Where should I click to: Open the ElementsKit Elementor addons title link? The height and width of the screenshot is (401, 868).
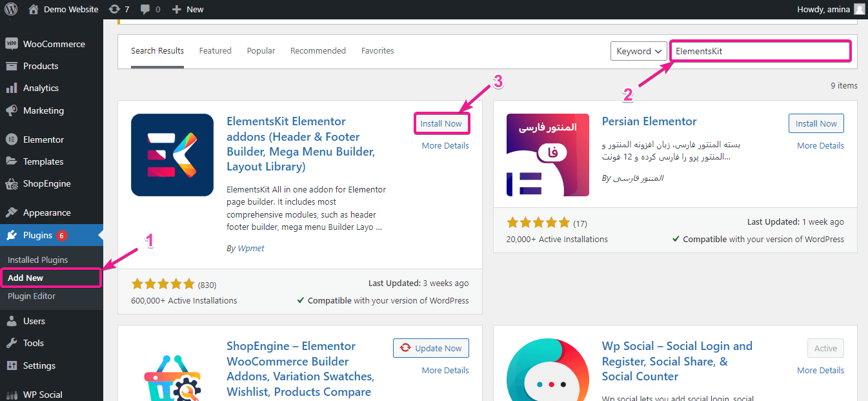tap(301, 144)
